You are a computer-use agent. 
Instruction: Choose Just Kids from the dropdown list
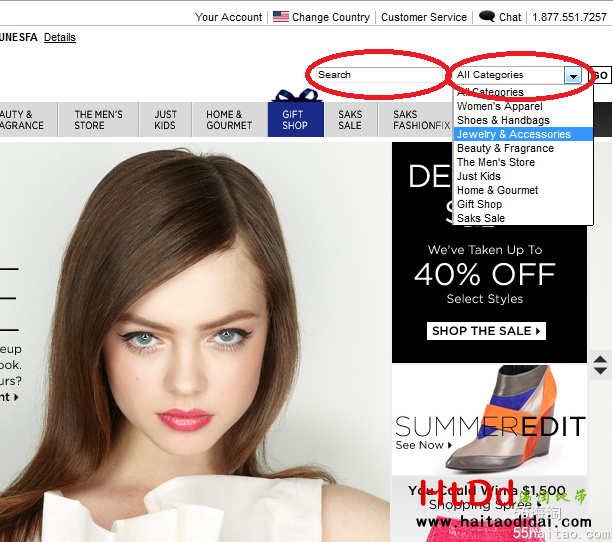click(523, 176)
